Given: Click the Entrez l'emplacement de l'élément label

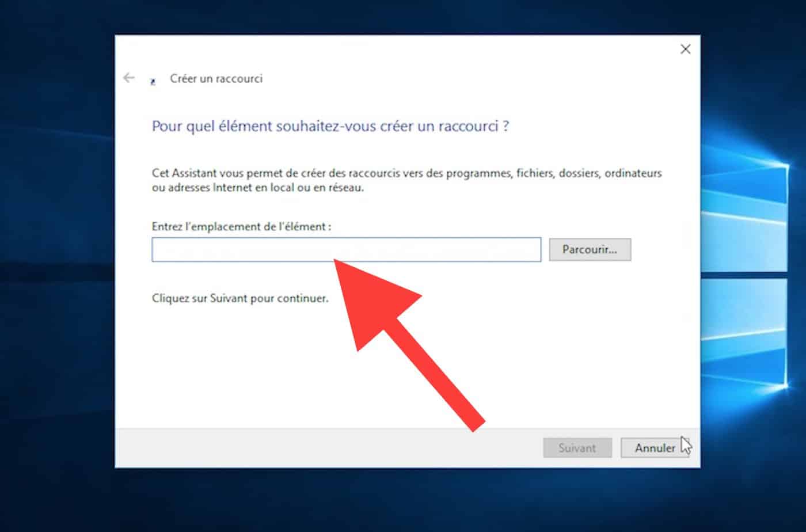Looking at the screenshot, I should point(241,227).
